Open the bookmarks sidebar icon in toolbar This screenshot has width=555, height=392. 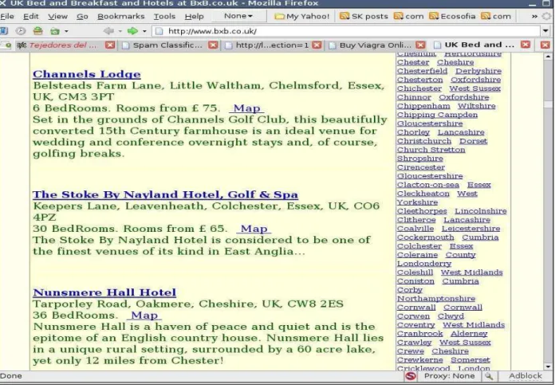[x=3, y=31]
